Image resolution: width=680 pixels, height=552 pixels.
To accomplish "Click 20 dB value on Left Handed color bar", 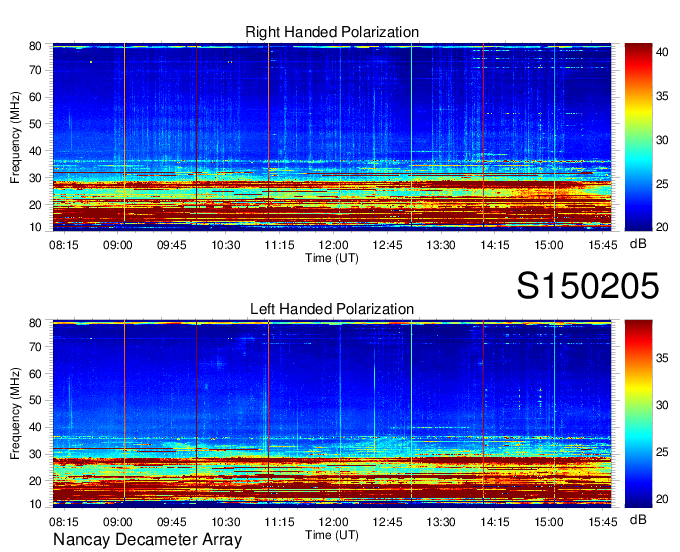I will 662,499.
